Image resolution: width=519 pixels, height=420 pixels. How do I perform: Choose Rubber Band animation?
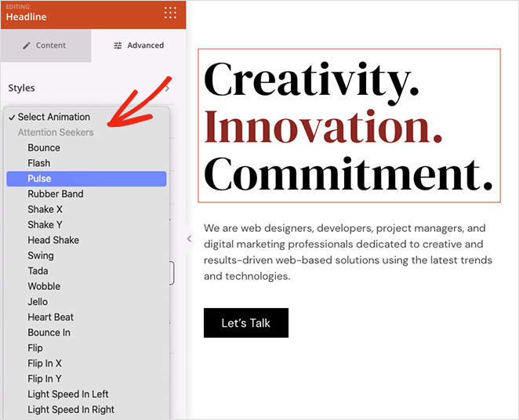(86, 194)
